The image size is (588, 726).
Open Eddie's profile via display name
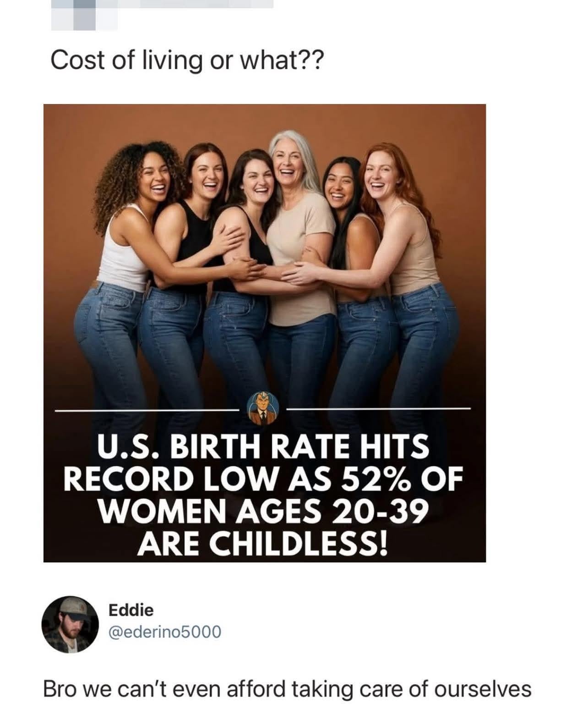(131, 610)
